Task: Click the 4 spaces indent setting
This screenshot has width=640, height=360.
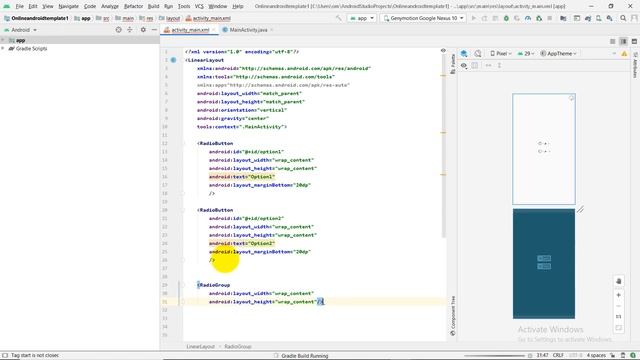Action: (x=596, y=356)
